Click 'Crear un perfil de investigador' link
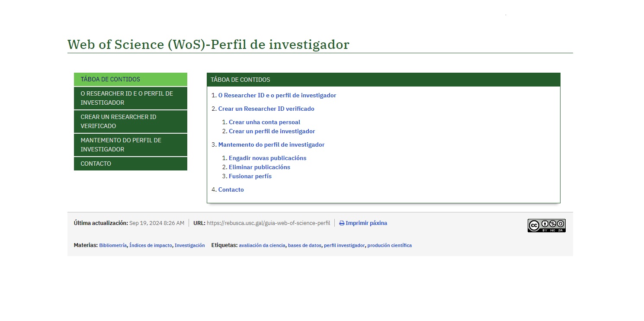 pyautogui.click(x=272, y=132)
